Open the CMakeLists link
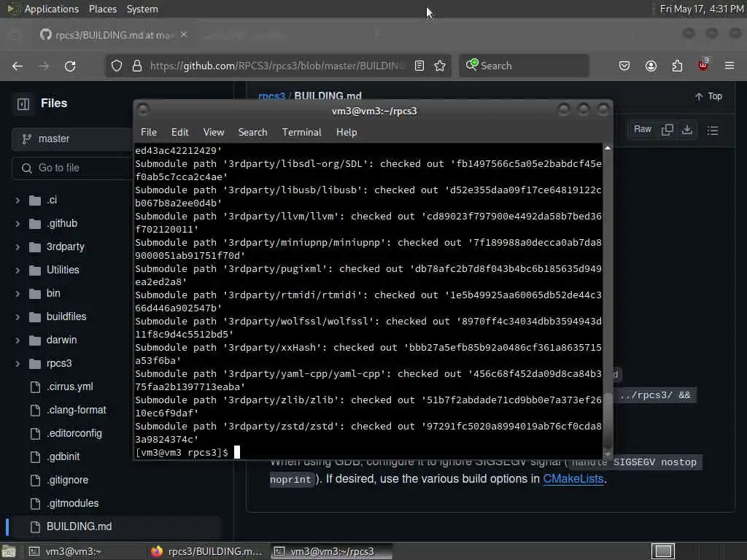The width and height of the screenshot is (747, 560). [x=573, y=479]
